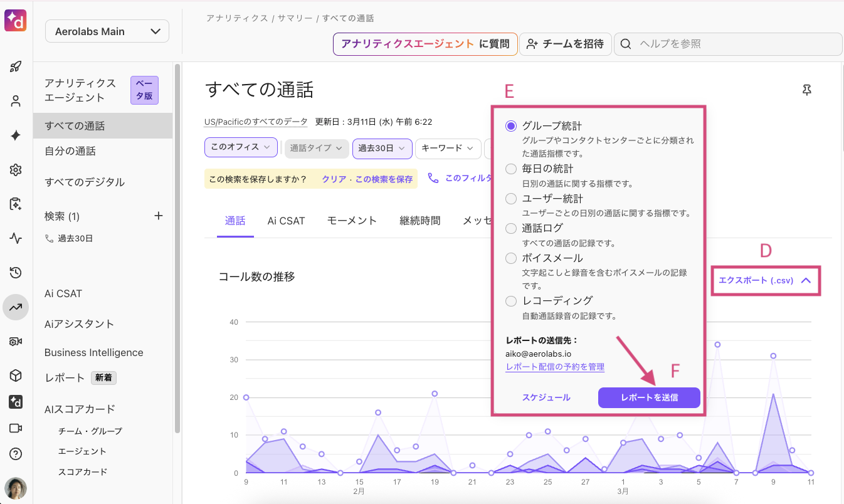Open レポート配信の予約を管理 link
This screenshot has width=844, height=504.
pyautogui.click(x=554, y=367)
